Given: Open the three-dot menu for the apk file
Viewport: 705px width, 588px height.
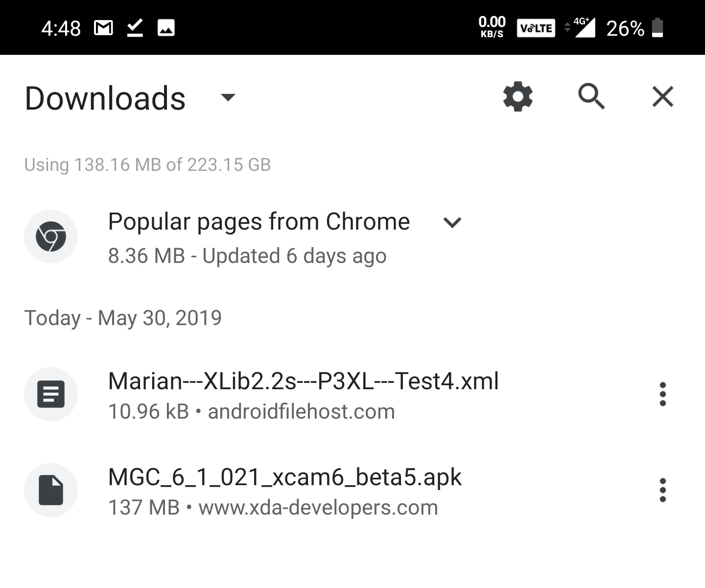Looking at the screenshot, I should tap(663, 490).
